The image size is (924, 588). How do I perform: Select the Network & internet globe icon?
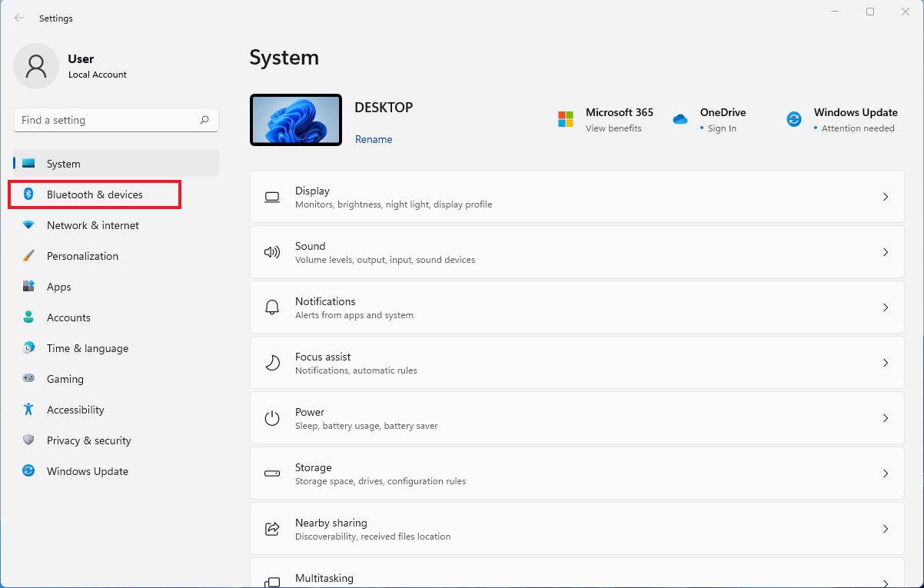point(28,225)
